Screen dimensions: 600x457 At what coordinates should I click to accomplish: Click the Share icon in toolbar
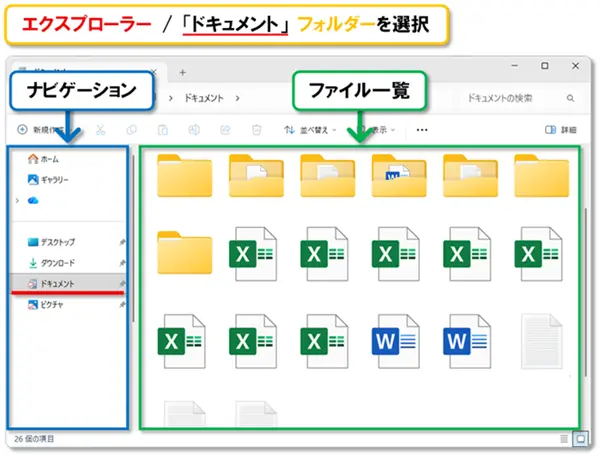[225, 130]
